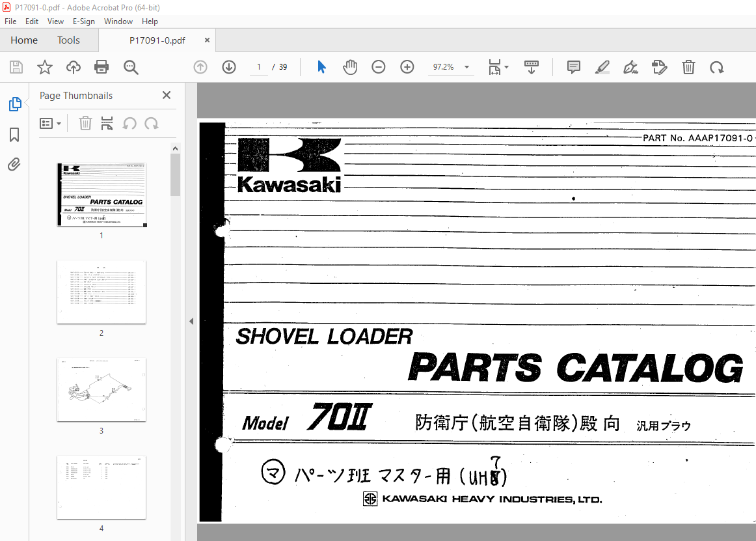Click thumbnails panel scroll up arrow

click(175, 148)
